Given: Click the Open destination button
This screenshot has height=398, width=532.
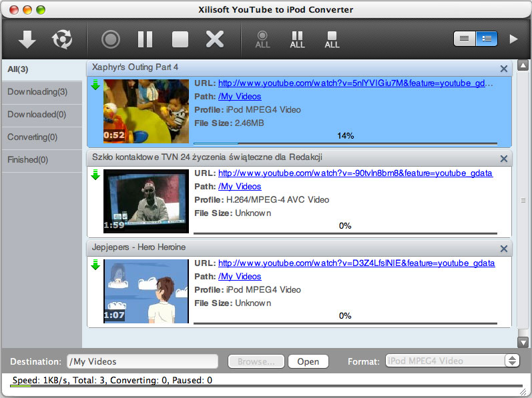Looking at the screenshot, I should 308,361.
